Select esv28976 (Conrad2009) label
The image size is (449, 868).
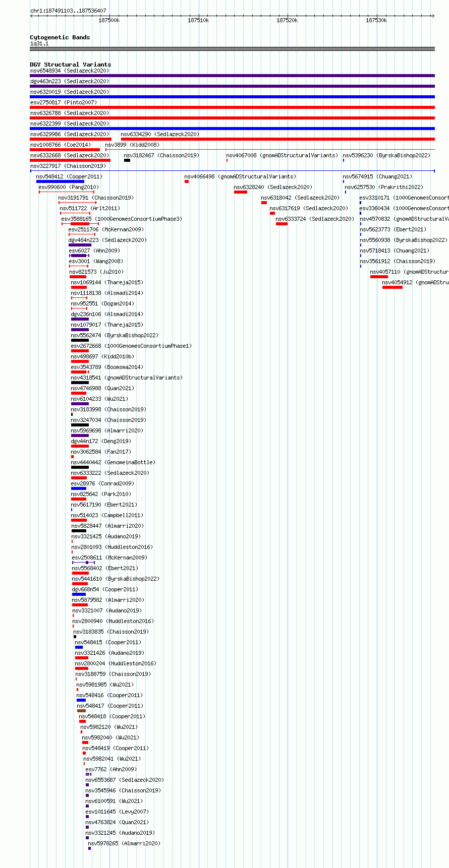click(103, 483)
